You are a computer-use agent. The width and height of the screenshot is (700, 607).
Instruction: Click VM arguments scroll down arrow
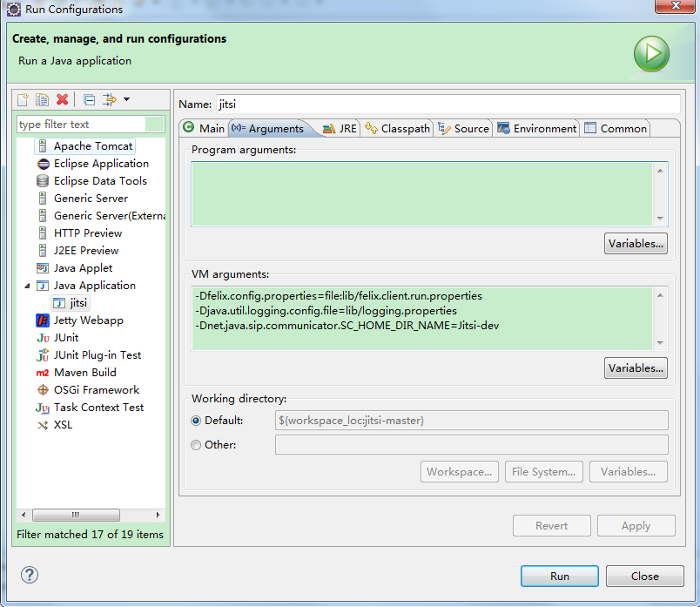pyautogui.click(x=660, y=343)
